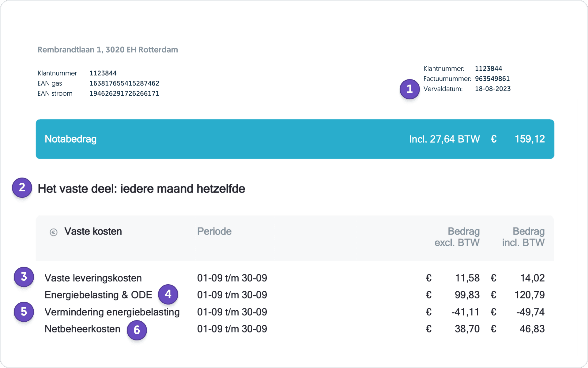
Task: Click the Bedrag excl. BTW column header
Action: (x=457, y=237)
